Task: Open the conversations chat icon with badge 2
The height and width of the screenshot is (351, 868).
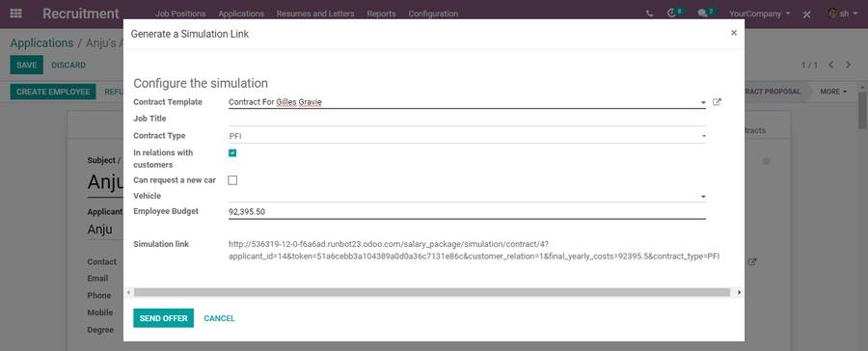Action: [705, 13]
